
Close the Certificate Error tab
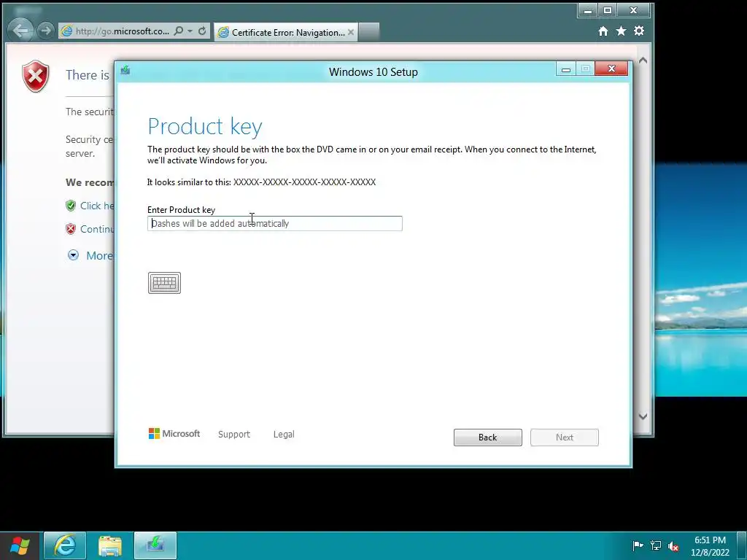click(x=351, y=32)
